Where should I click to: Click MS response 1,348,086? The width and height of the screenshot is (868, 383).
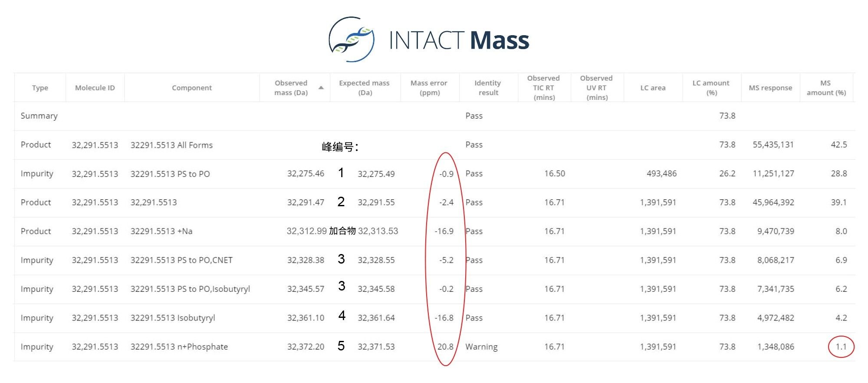776,347
